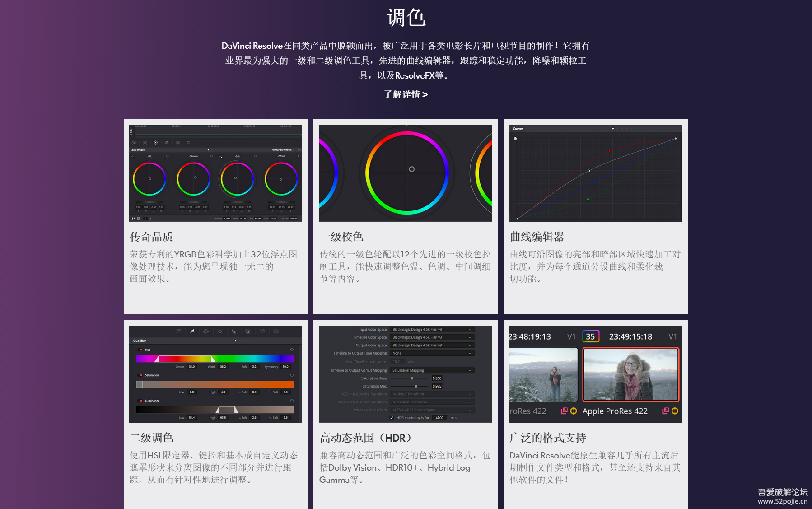Toggle the A auto button in Color Wheels footer
The height and width of the screenshot is (509, 812).
138,219
